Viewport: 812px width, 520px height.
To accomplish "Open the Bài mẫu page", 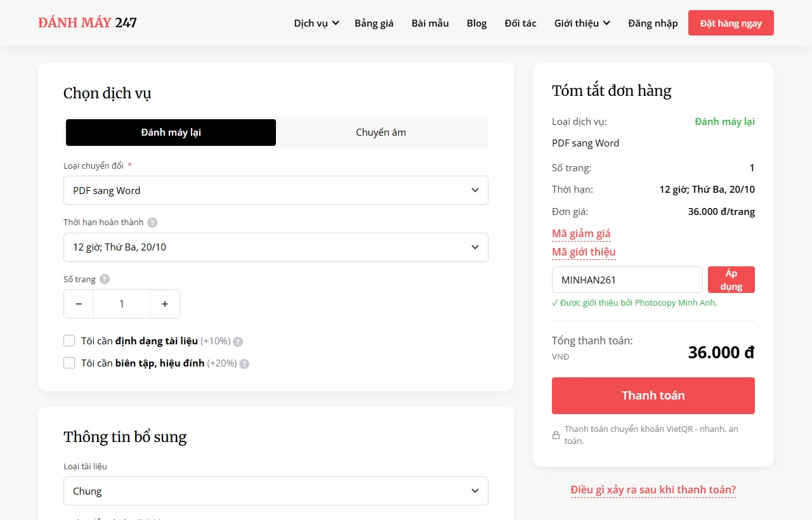I will click(430, 23).
